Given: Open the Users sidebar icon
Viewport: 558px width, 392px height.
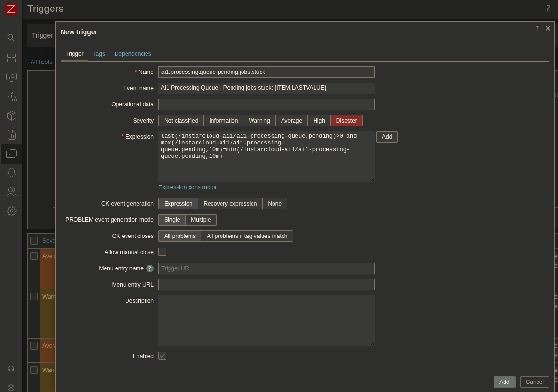Looking at the screenshot, I should click(11, 192).
